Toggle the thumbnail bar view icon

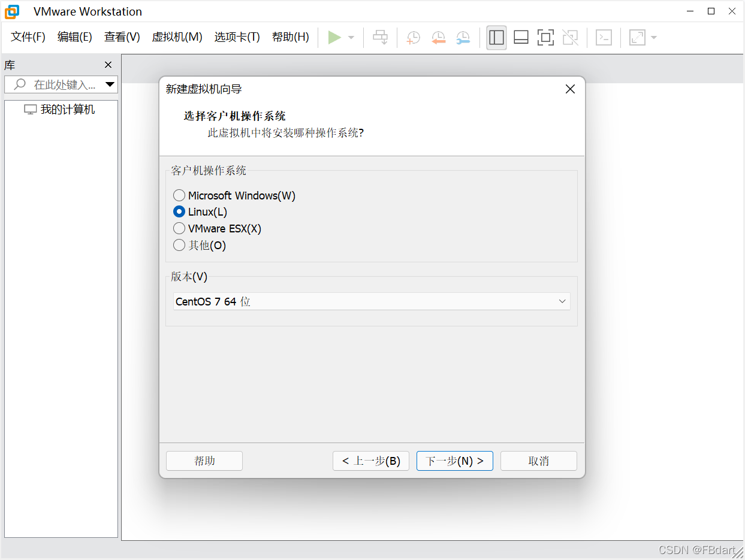pos(521,38)
